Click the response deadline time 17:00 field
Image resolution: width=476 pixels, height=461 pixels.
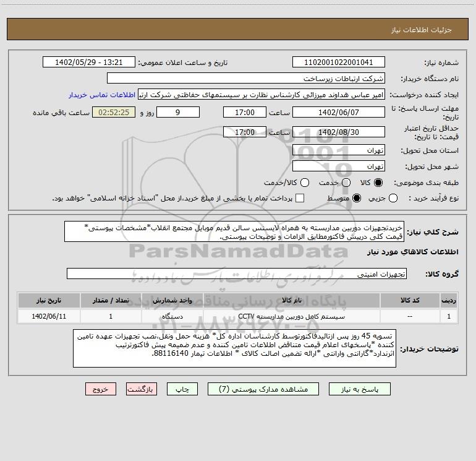[x=245, y=113]
